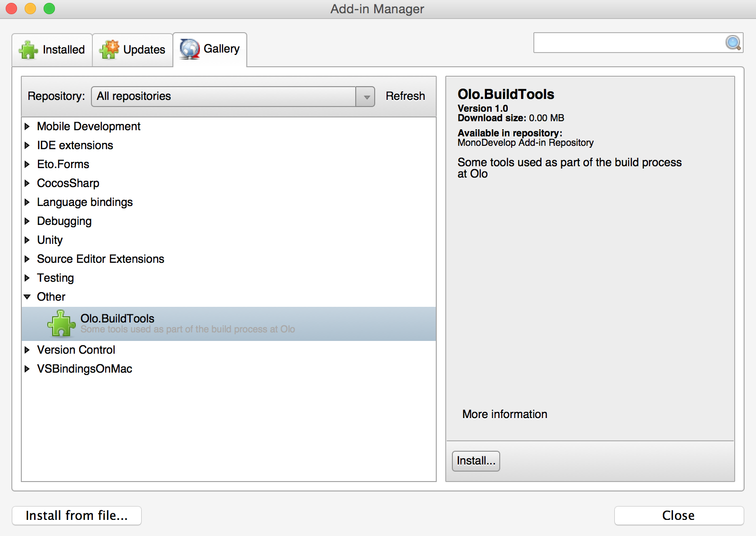The height and width of the screenshot is (536, 756).
Task: Click the Olo.BuildTools heading in details panel
Action: [506, 94]
